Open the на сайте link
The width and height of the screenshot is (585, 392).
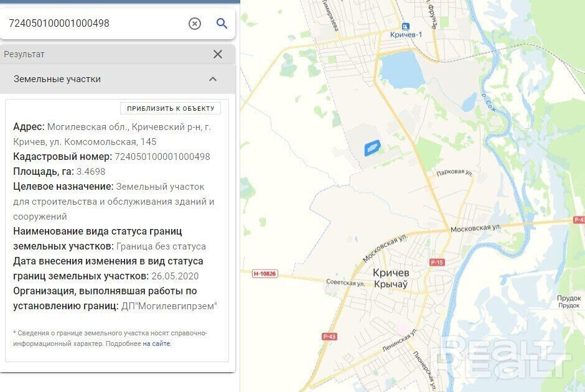(x=156, y=343)
